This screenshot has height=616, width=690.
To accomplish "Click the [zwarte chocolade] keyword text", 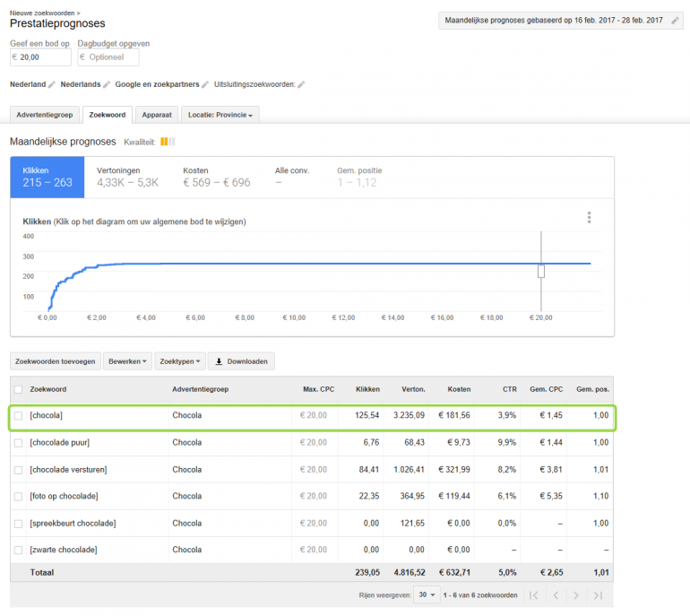I will tap(64, 550).
